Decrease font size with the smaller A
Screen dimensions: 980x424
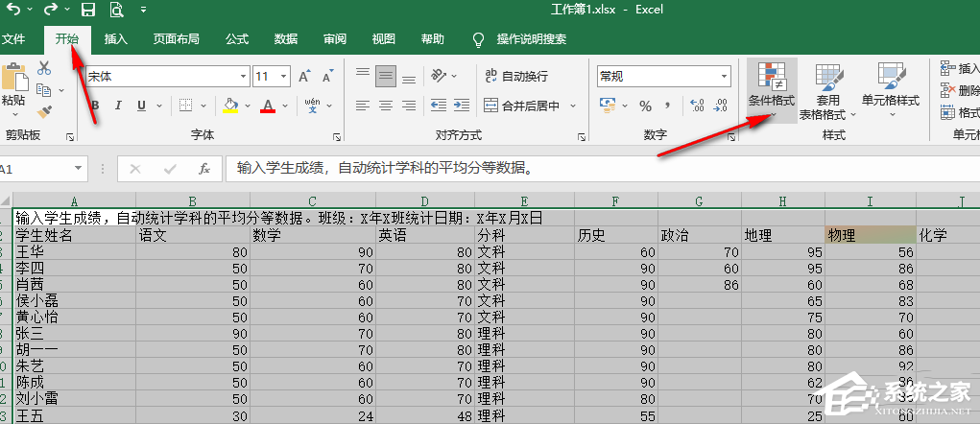click(327, 77)
